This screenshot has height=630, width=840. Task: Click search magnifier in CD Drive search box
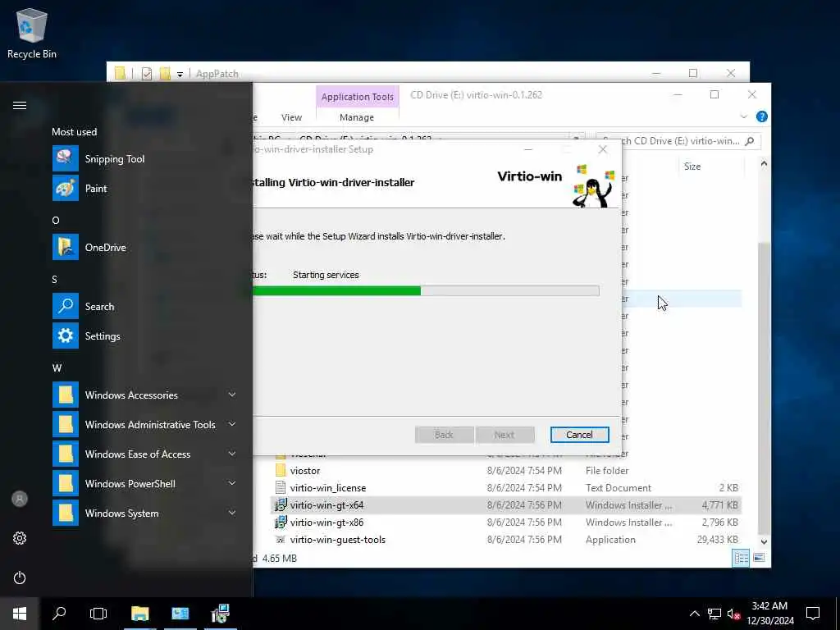[x=750, y=141]
